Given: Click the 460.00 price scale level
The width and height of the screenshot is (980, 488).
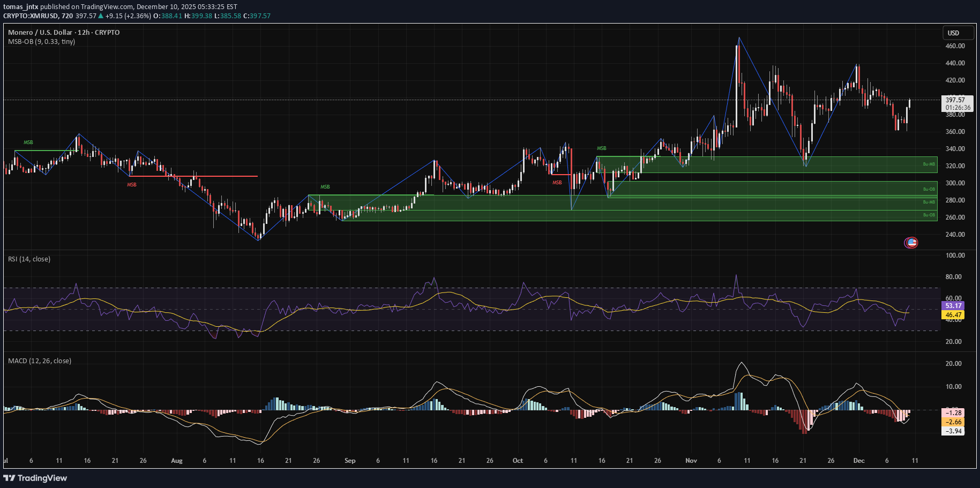Looking at the screenshot, I should tap(956, 46).
